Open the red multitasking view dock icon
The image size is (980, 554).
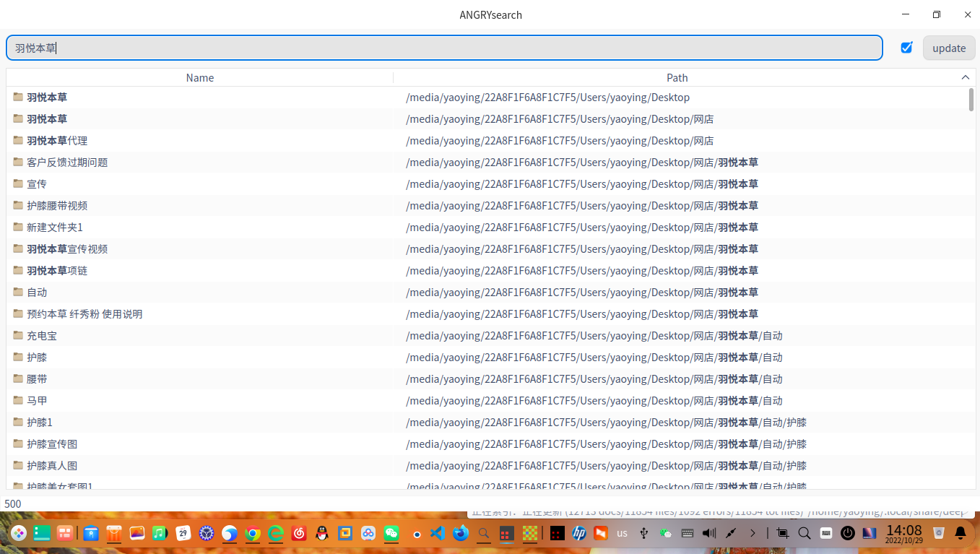(x=65, y=534)
